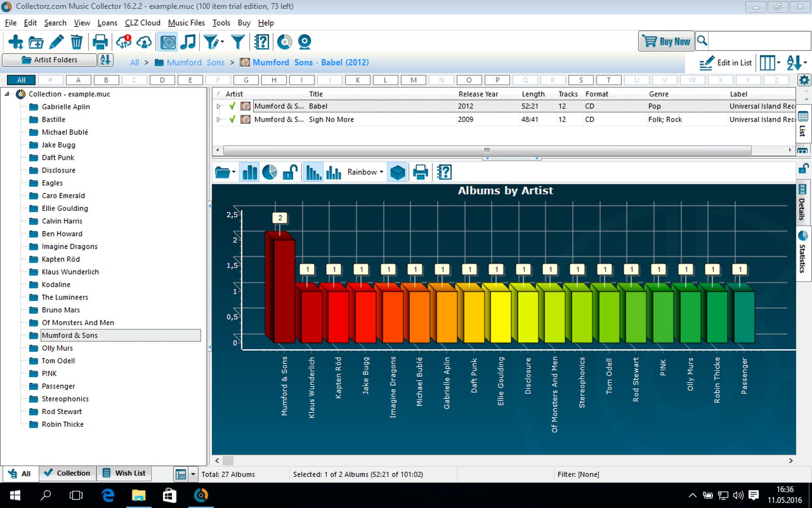This screenshot has width=812, height=508.
Task: Click the add folder icon in the main toolbar
Action: (x=36, y=42)
